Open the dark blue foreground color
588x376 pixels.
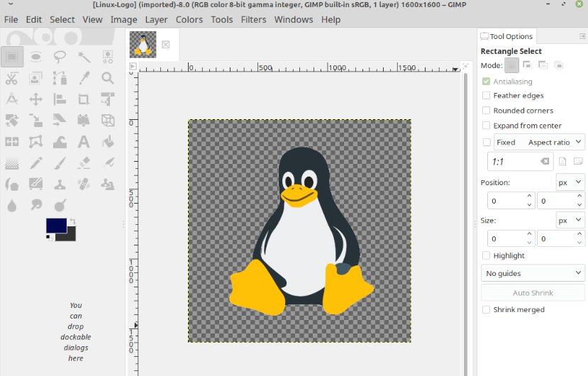pyautogui.click(x=56, y=225)
